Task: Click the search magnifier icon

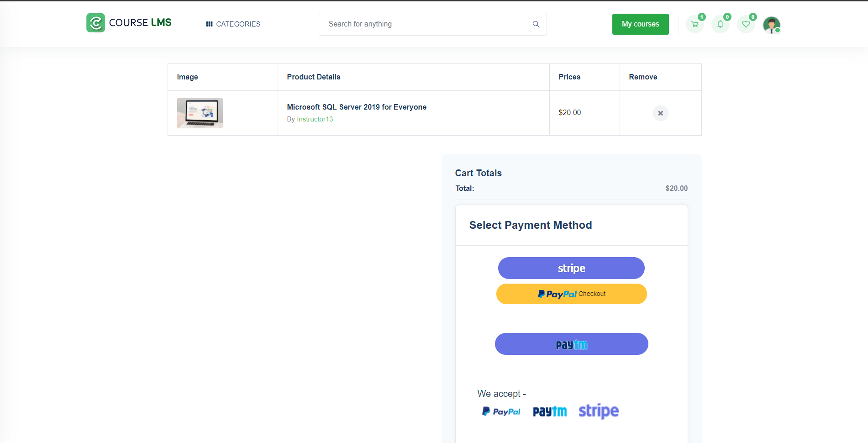Action: pos(536,24)
